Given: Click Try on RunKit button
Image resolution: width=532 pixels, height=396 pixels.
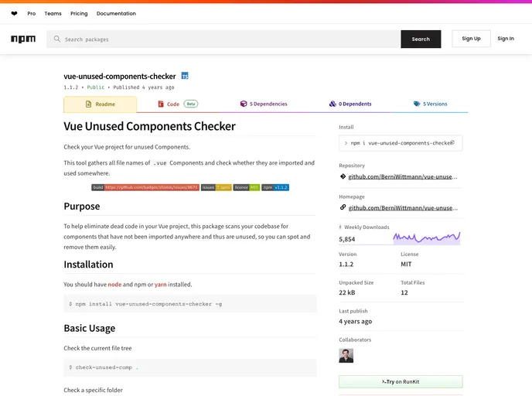Looking at the screenshot, I should pyautogui.click(x=401, y=382).
